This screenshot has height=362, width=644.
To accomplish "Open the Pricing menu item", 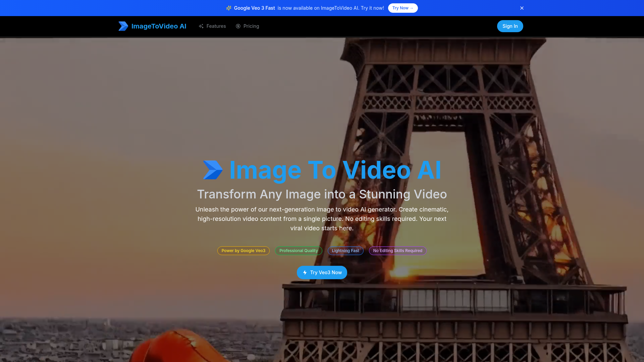I will tap(251, 26).
